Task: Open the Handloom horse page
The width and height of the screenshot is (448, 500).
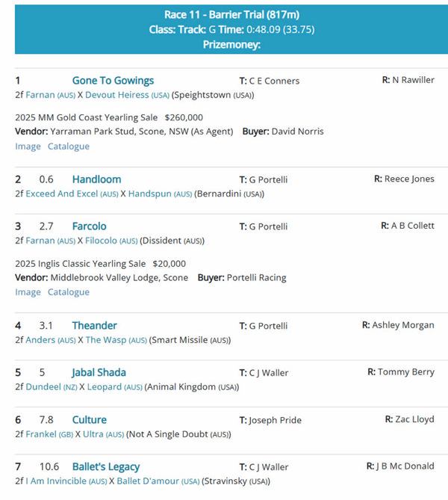Action: (x=96, y=179)
